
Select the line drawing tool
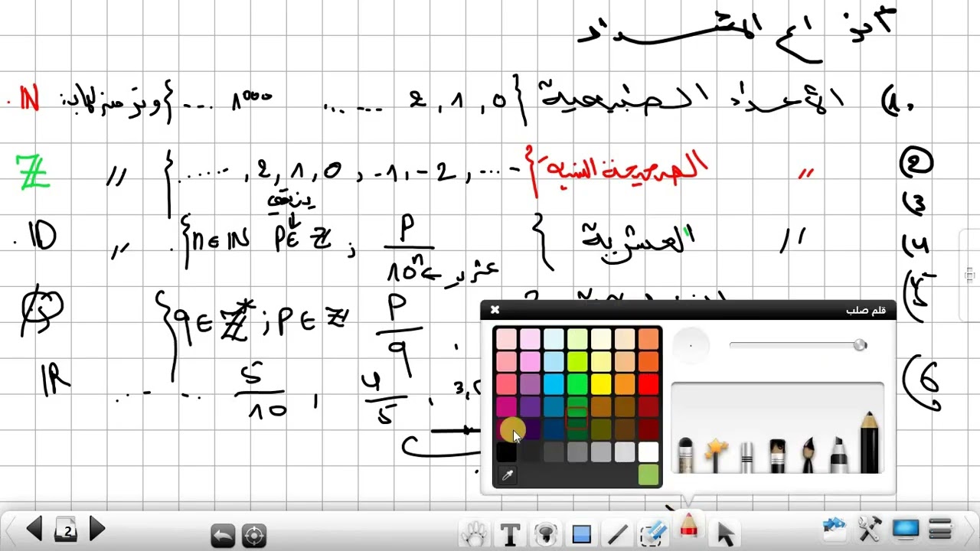[617, 533]
